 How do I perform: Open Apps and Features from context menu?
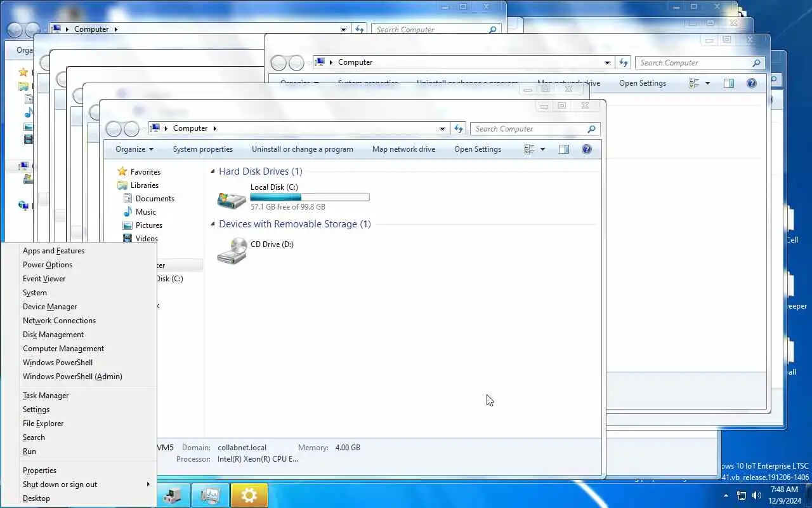(x=79, y=251)
